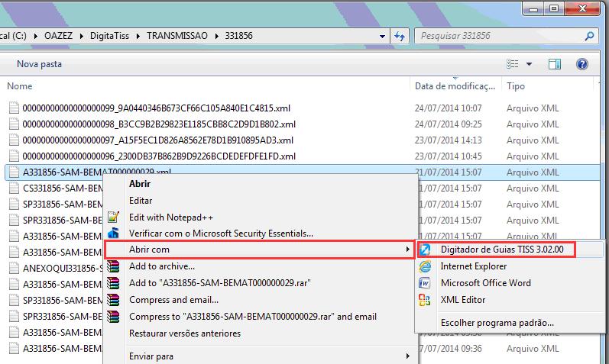Viewport: 609px width, 364px height.
Task: Click the XML Editor icon
Action: pyautogui.click(x=425, y=300)
